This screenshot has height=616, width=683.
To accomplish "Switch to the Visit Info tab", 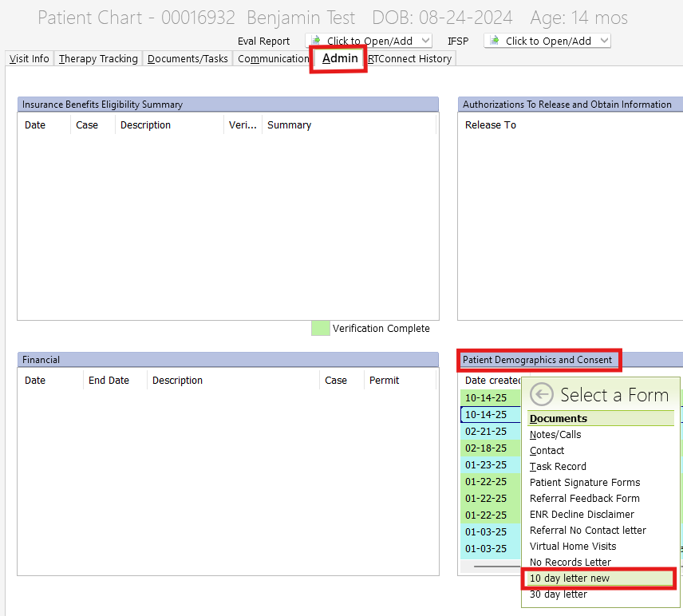I will tap(30, 59).
